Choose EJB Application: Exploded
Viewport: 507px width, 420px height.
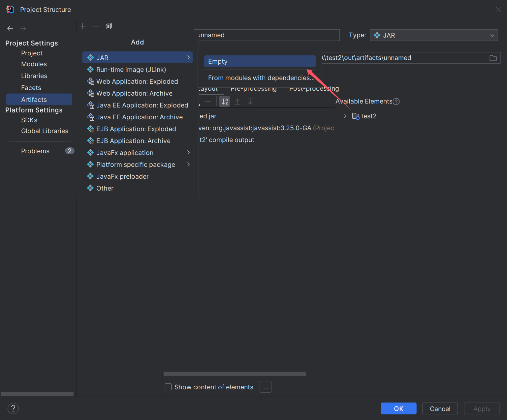137,129
